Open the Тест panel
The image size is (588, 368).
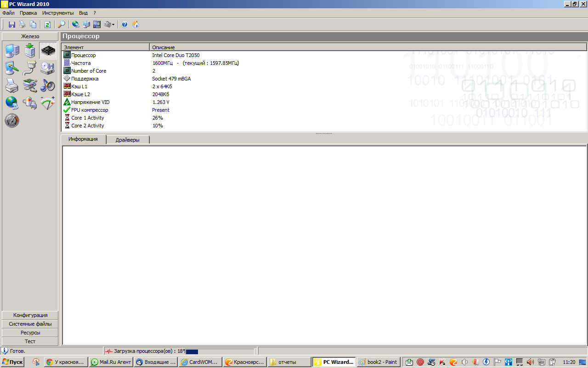point(30,341)
